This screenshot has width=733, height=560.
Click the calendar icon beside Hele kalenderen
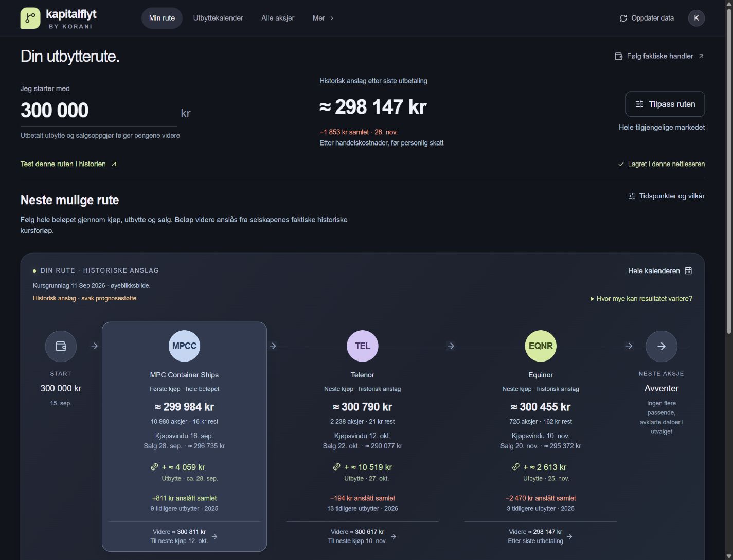(x=688, y=270)
